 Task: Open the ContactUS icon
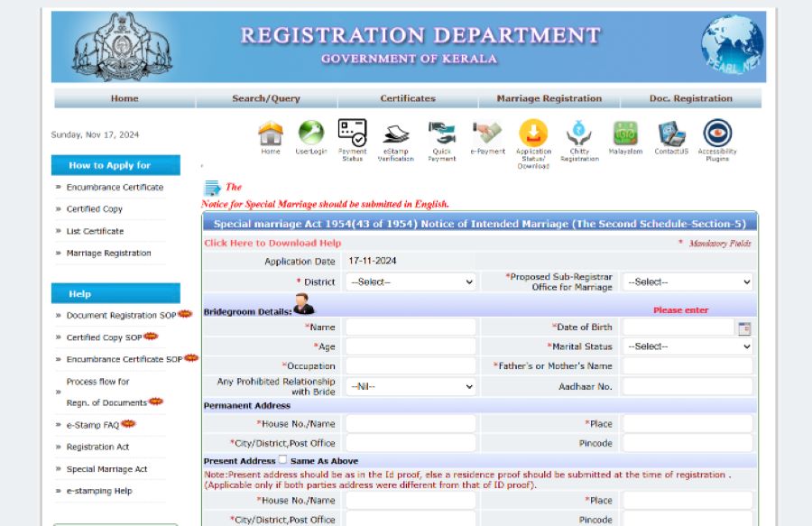(671, 134)
